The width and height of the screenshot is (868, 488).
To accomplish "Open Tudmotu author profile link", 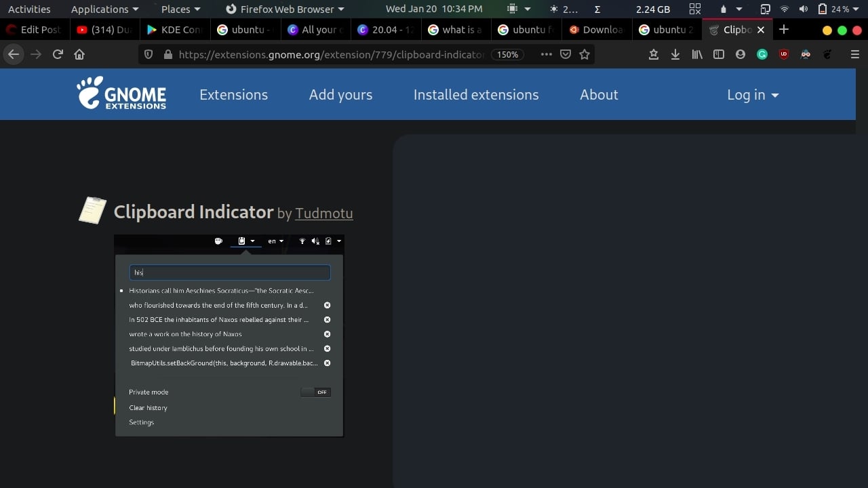I will tap(324, 213).
